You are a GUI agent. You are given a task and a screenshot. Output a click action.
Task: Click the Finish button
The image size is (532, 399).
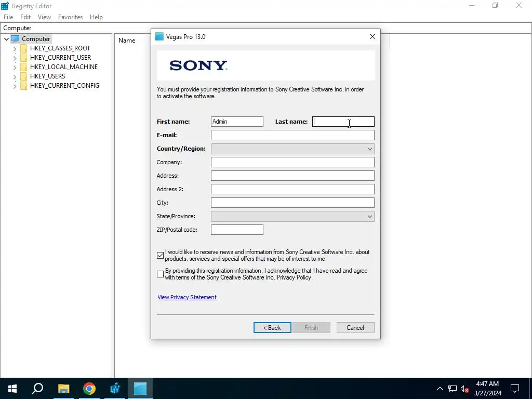[x=311, y=328]
